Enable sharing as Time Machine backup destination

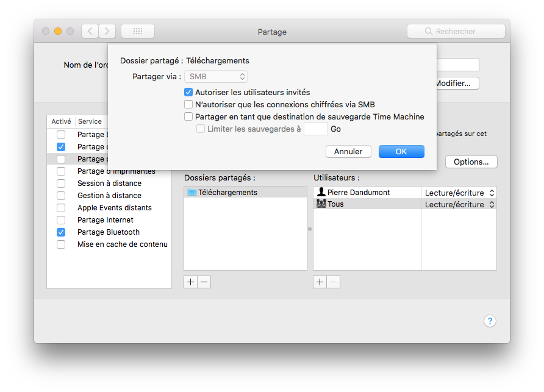tap(188, 116)
